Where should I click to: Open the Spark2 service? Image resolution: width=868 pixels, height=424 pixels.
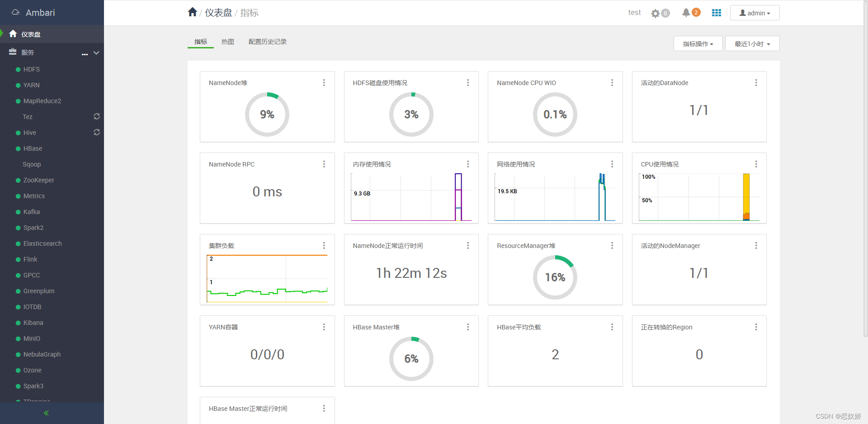(x=33, y=228)
